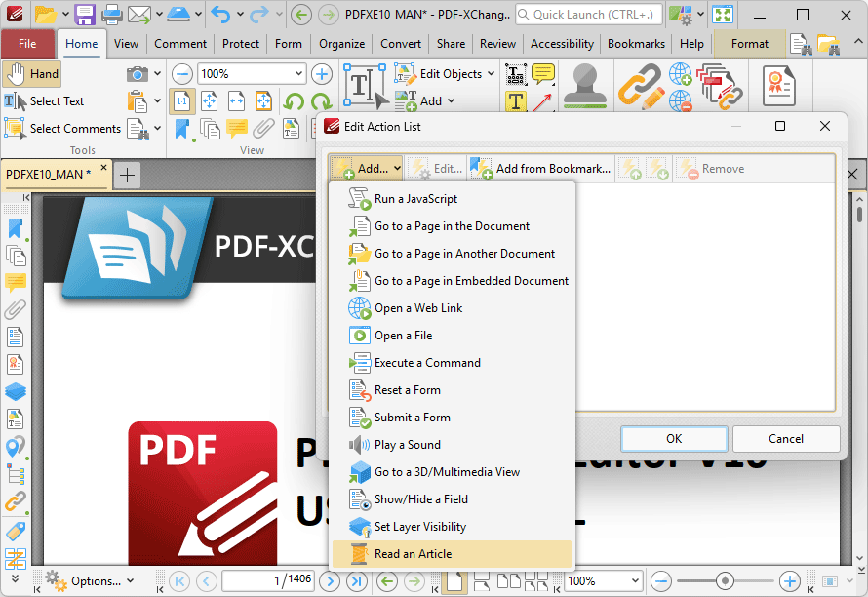The height and width of the screenshot is (597, 868).
Task: Click the status bar zoom in plus
Action: [x=789, y=581]
